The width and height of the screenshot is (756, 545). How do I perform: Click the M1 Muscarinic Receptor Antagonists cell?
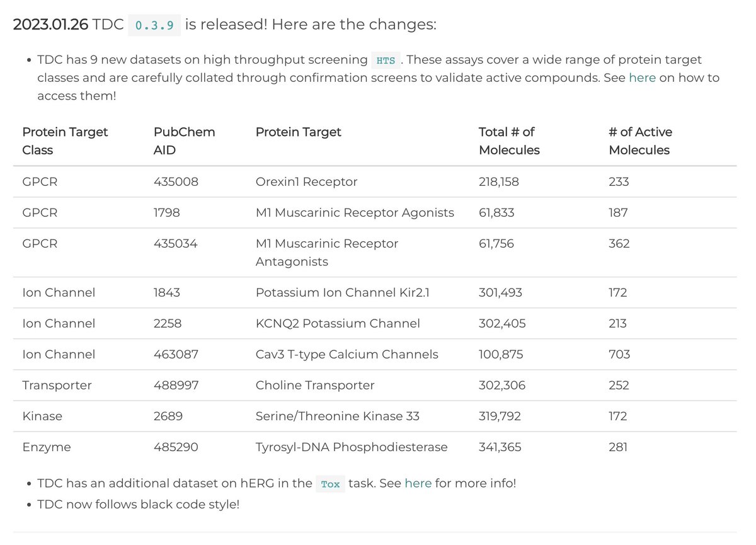[x=327, y=253]
